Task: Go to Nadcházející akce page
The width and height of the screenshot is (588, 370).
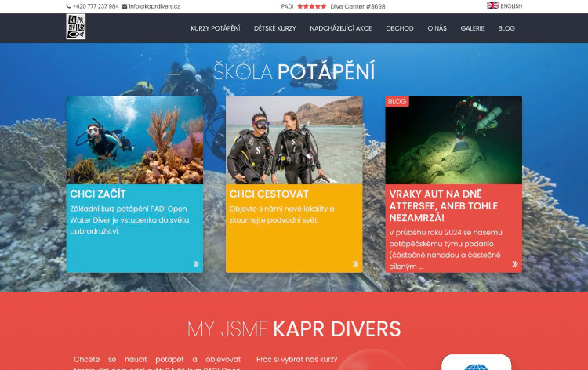Action: (340, 28)
